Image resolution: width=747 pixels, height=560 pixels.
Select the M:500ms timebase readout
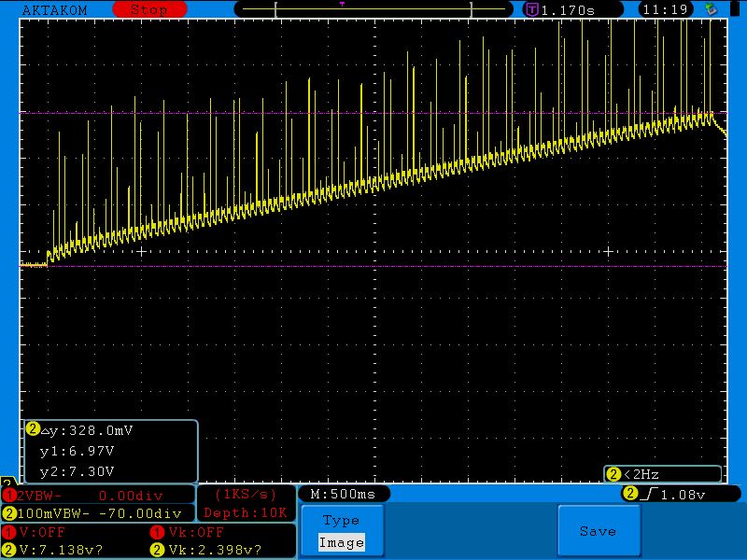343,494
